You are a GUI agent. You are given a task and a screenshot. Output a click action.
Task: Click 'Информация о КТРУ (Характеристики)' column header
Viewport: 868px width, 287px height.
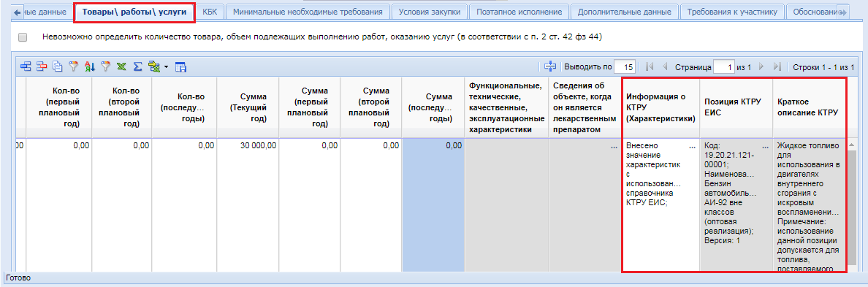click(x=661, y=107)
